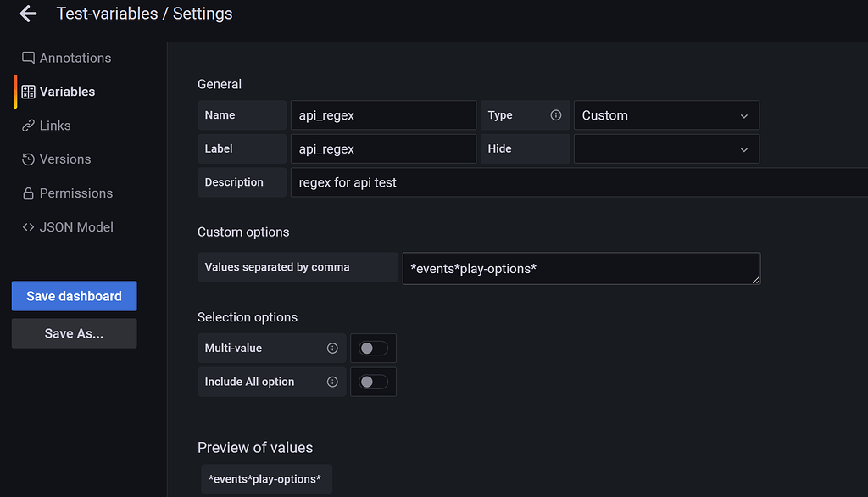This screenshot has width=868, height=497.
Task: Open the Hide dropdown
Action: [x=666, y=148]
